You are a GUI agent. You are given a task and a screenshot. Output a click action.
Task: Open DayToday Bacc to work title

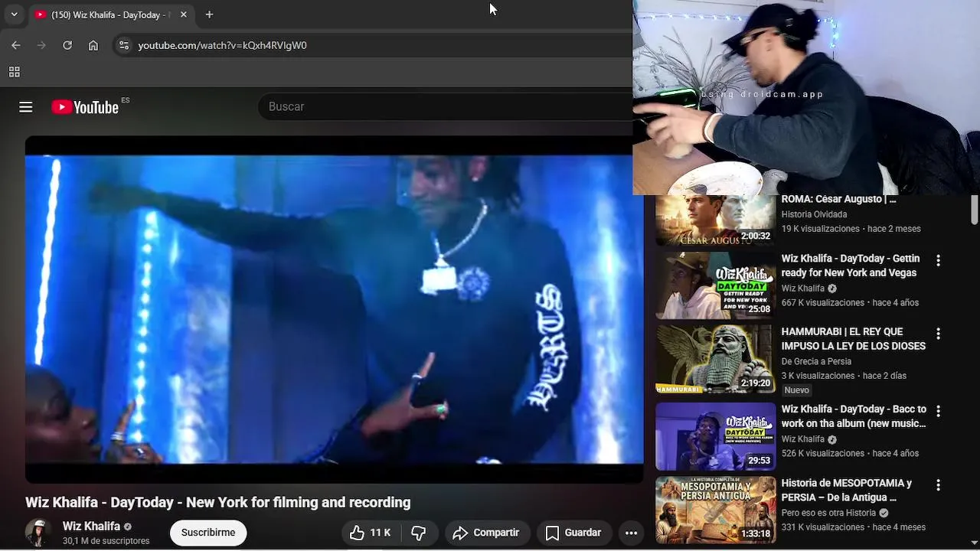[854, 416]
